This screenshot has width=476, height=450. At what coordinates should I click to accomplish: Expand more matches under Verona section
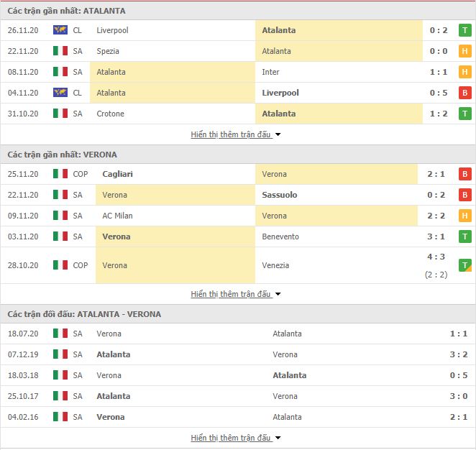point(235,294)
